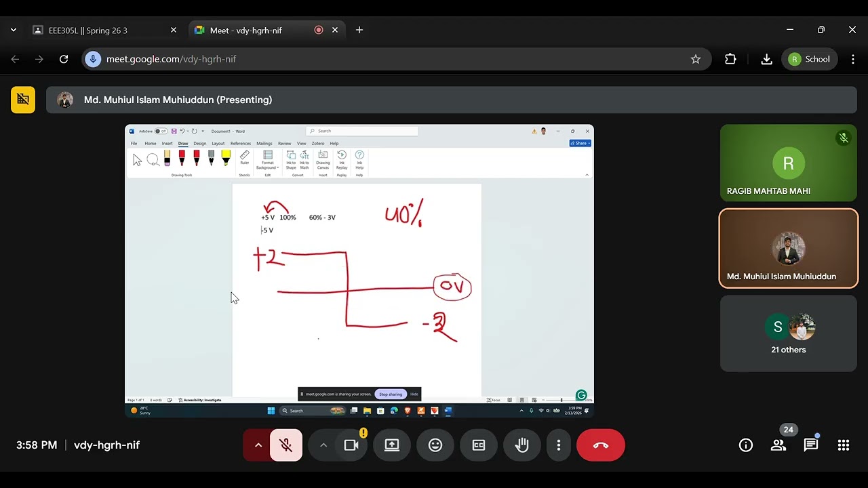Select the RAGIB MAHTAB MAHI tile
Viewport: 868px width, 488px height.
click(x=789, y=163)
